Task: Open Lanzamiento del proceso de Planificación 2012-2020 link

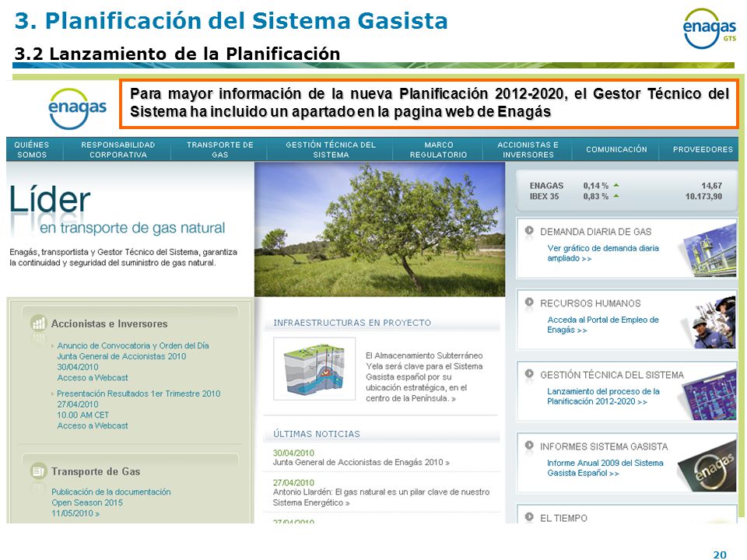Action: 603,396
